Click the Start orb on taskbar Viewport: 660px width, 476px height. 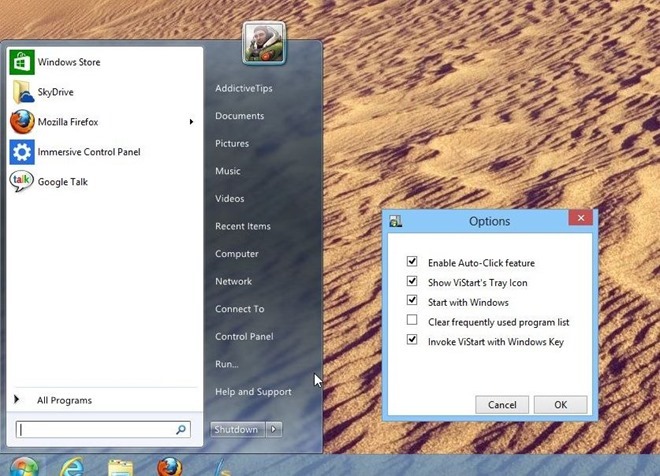coord(24,467)
